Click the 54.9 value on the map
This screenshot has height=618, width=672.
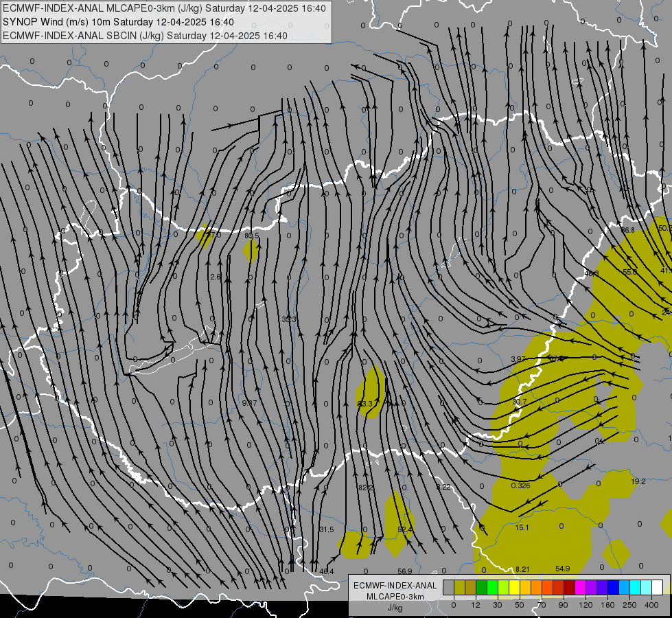tap(563, 569)
